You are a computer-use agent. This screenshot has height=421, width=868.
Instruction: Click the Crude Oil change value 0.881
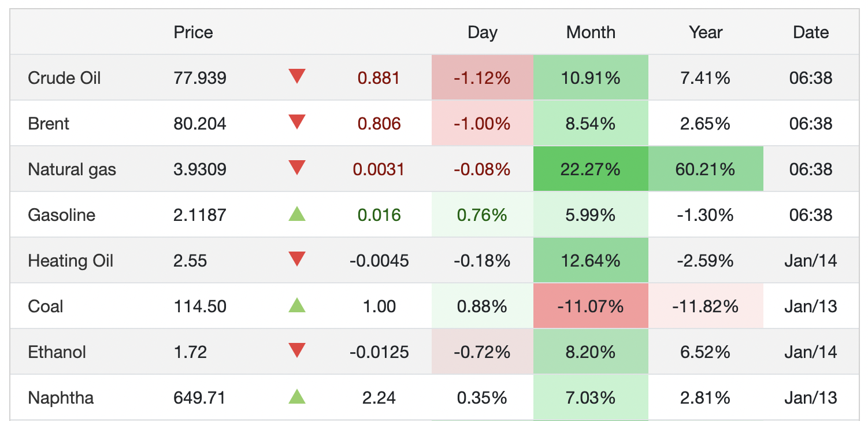379,77
